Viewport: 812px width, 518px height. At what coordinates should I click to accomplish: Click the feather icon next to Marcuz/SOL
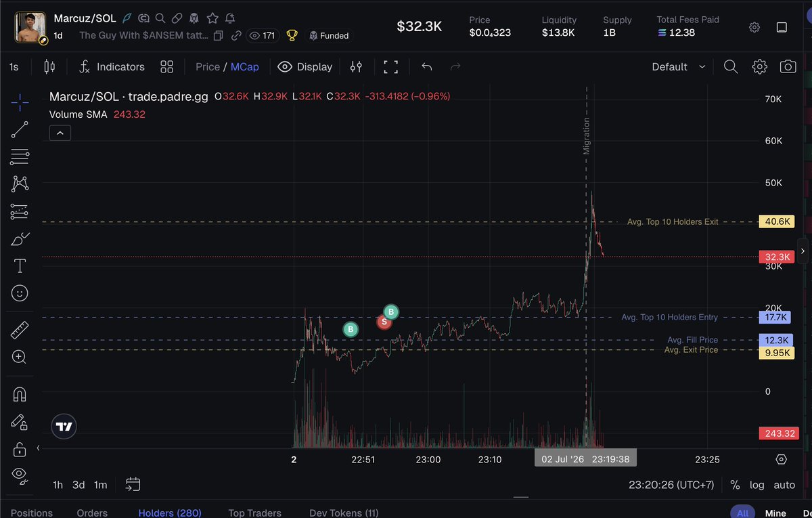coord(127,18)
